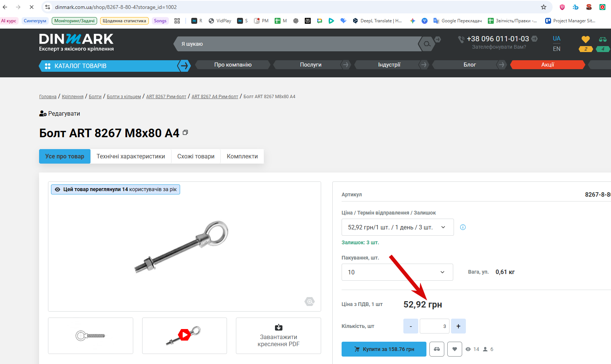Screen dimensions: 611x364
Task: Open Акції menu item
Action: (548, 65)
